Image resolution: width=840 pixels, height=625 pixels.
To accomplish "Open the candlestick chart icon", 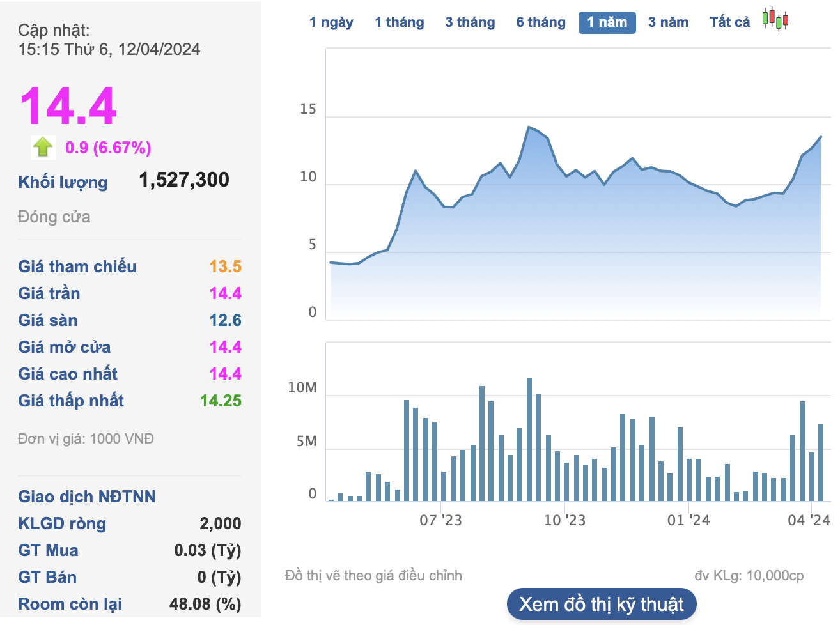I will click(x=775, y=20).
